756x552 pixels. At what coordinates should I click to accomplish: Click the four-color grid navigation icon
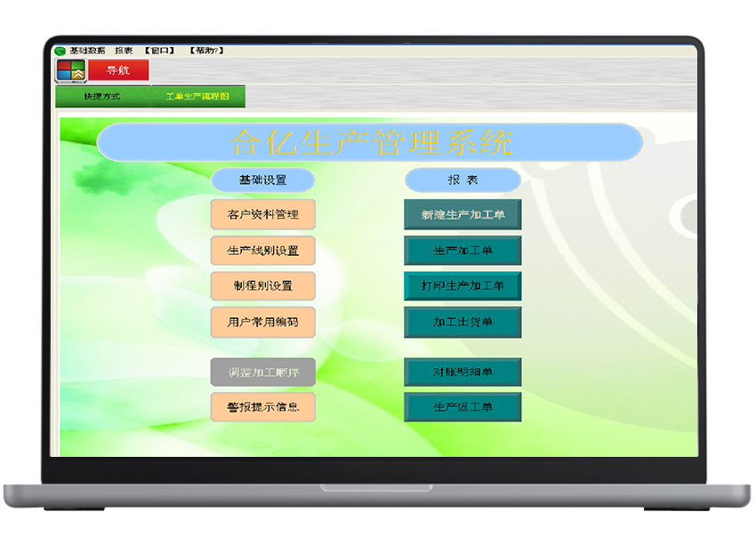tap(71, 71)
